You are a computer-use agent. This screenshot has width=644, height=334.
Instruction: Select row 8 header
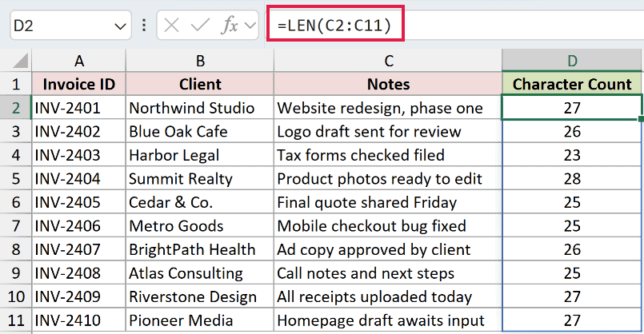tap(16, 249)
